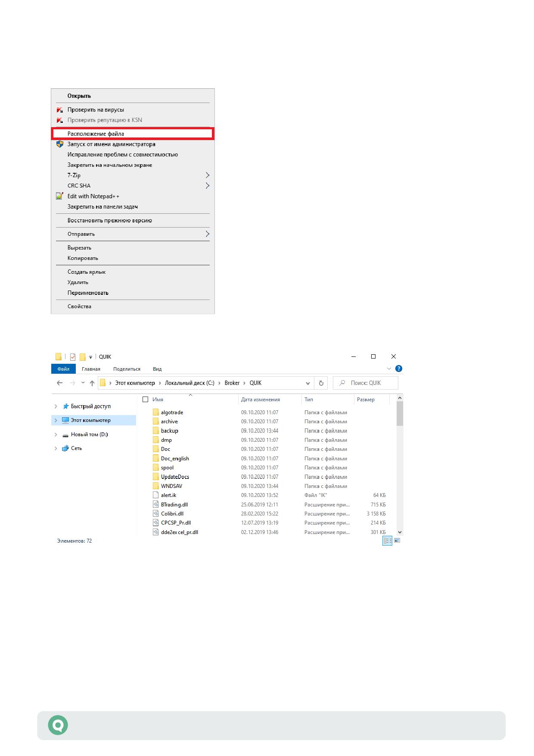Select BTrading.dll file icon
The height and width of the screenshot is (756, 534).
[156, 504]
